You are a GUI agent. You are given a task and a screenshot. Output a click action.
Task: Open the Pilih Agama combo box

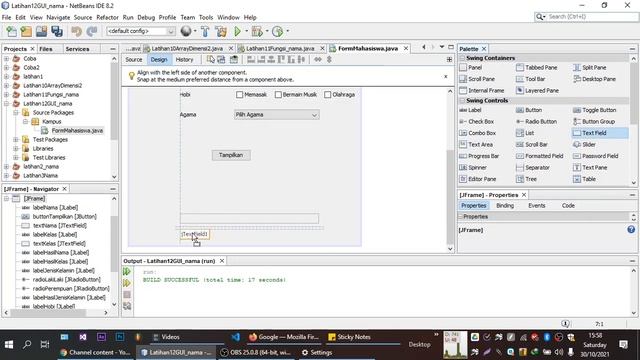[277, 115]
